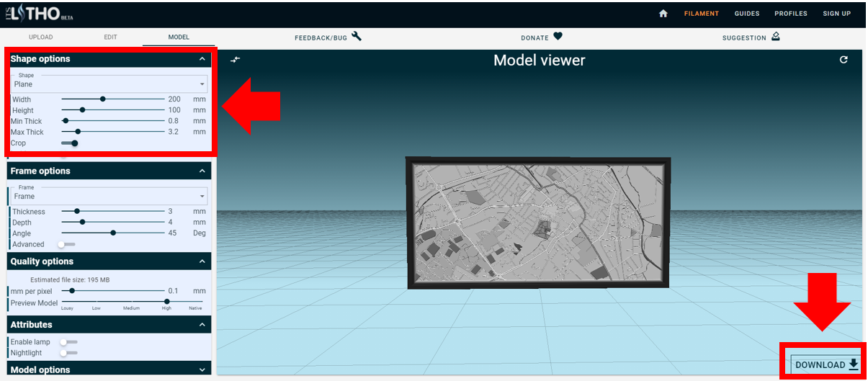Adjust the mm per pixel slider
868x381 pixels.
tap(113, 291)
